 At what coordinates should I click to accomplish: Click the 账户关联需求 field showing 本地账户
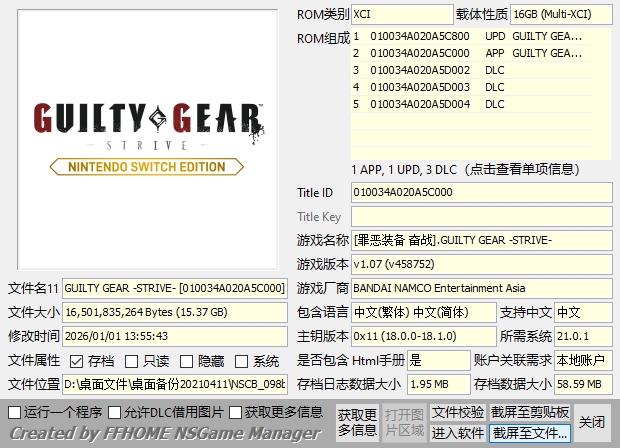pyautogui.click(x=584, y=360)
